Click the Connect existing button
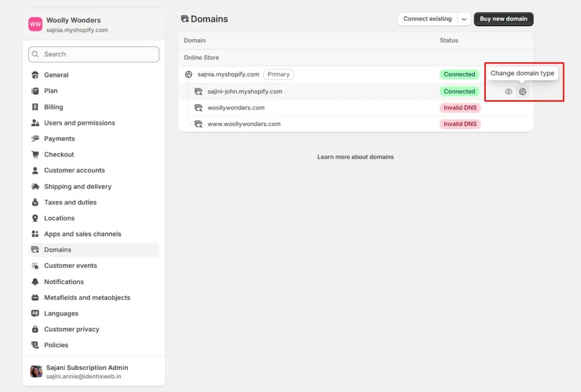The height and width of the screenshot is (392, 581). point(427,19)
